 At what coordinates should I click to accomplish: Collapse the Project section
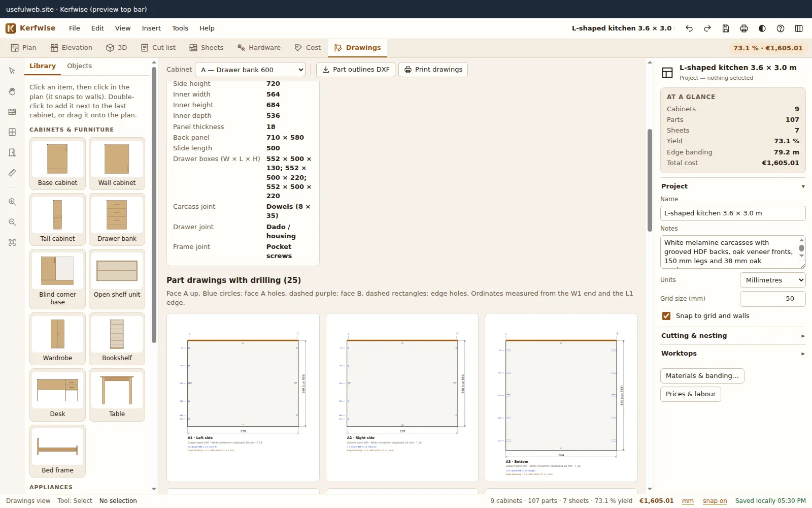(x=733, y=186)
